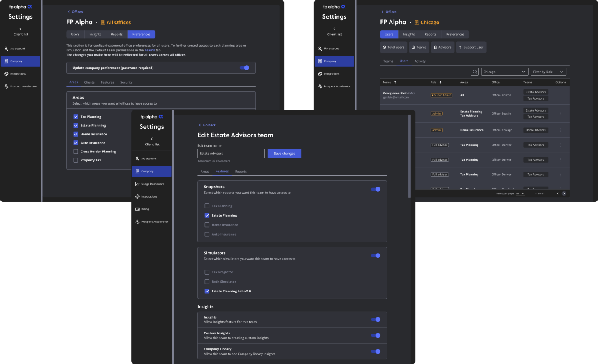Switch to the Security tab
The height and width of the screenshot is (364, 598).
[126, 82]
